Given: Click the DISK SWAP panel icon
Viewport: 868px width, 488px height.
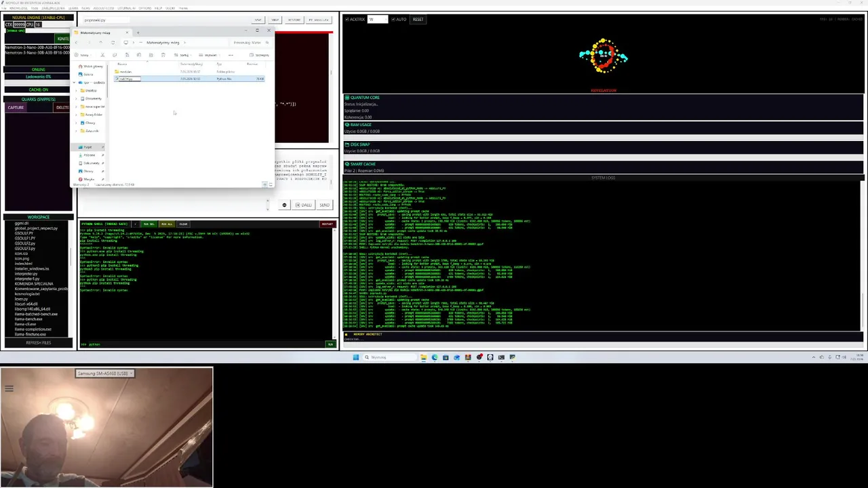Looking at the screenshot, I should point(347,144).
